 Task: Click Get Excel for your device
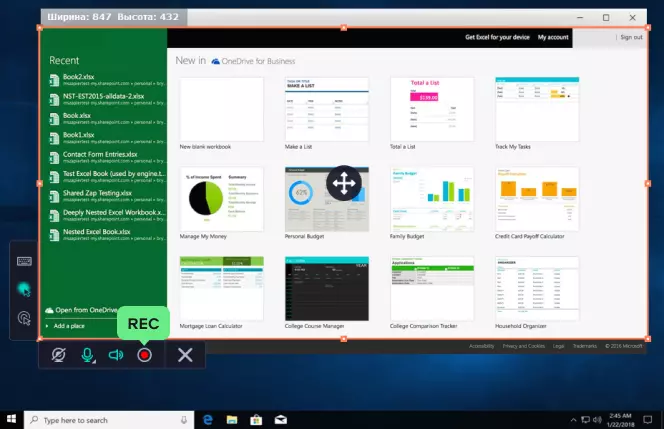(497, 37)
